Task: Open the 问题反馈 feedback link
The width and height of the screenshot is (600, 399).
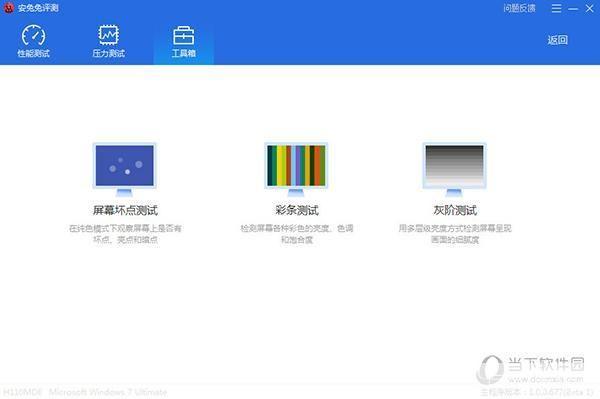Action: pyautogui.click(x=519, y=8)
